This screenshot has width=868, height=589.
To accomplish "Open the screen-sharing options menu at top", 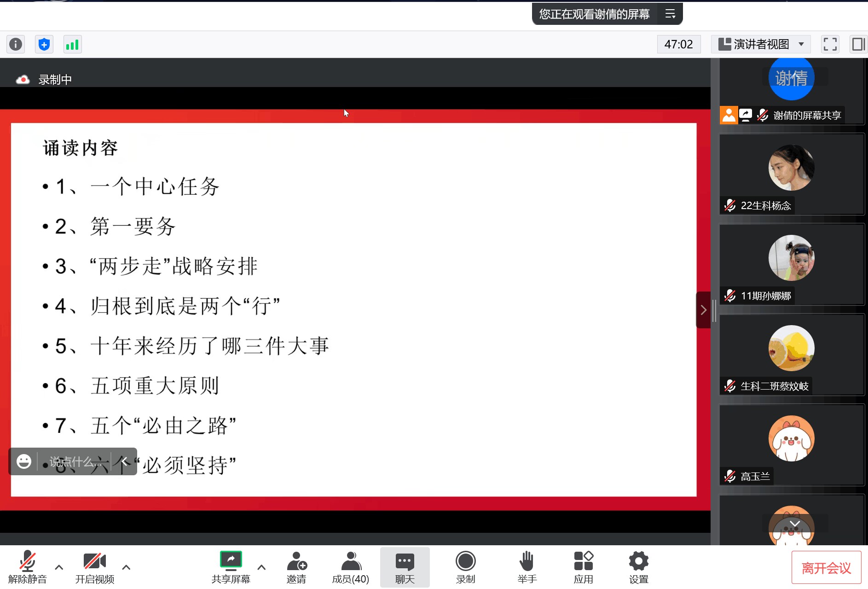I will 670,14.
